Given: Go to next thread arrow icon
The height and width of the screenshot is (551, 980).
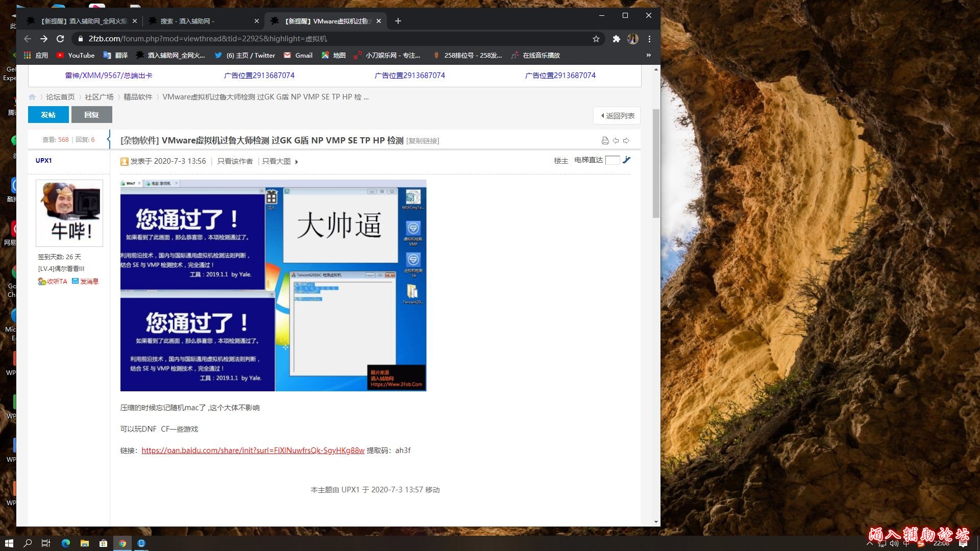Looking at the screenshot, I should pyautogui.click(x=626, y=141).
